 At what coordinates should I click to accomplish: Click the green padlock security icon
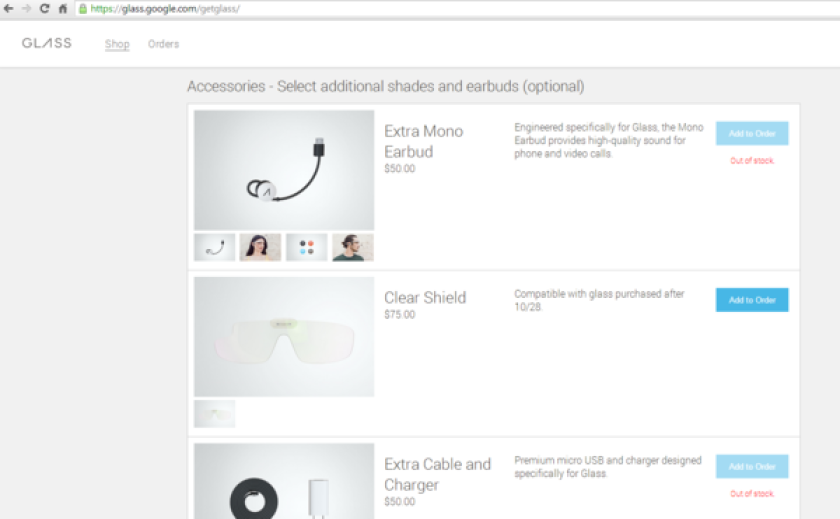tap(82, 9)
